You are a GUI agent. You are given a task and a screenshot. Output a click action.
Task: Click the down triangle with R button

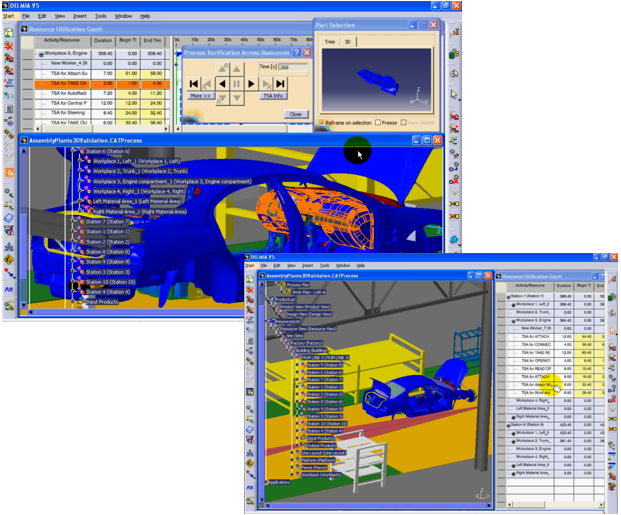click(x=223, y=98)
